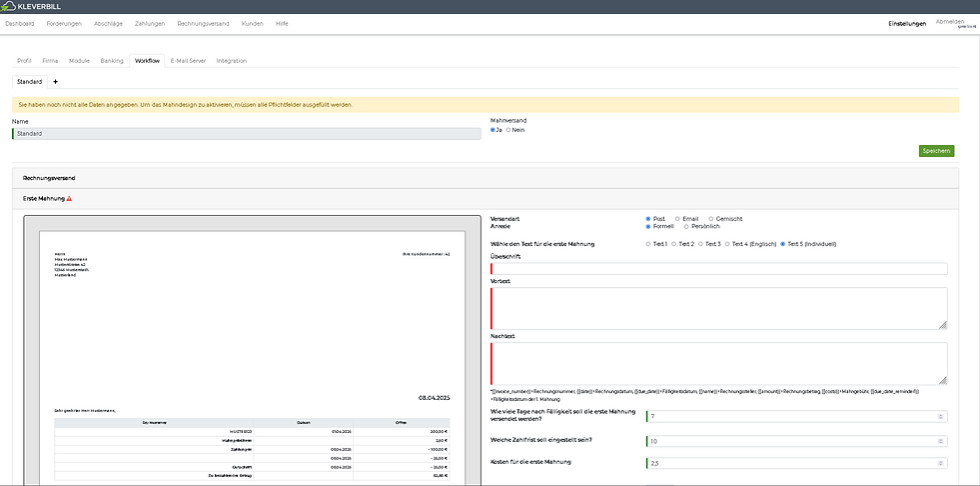980x486 pixels.
Task: Click the red warning icon beside Erste Mahnung
Action: (x=69, y=199)
